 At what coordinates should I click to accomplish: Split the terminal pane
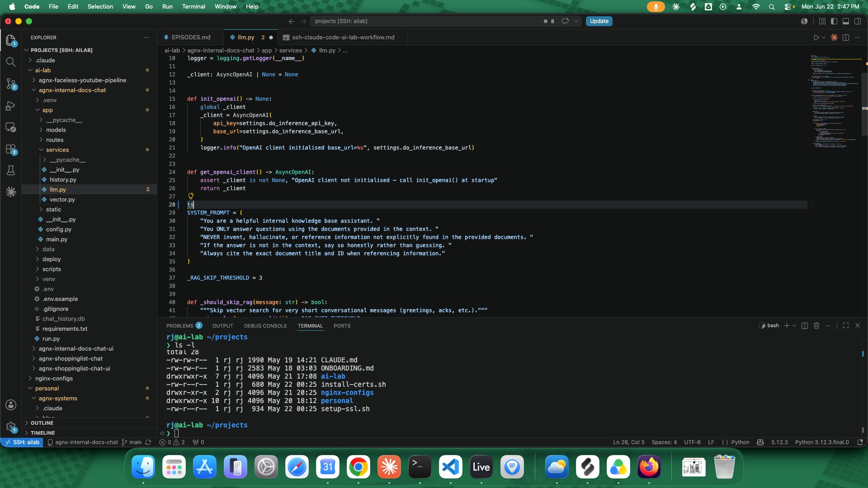point(805,325)
